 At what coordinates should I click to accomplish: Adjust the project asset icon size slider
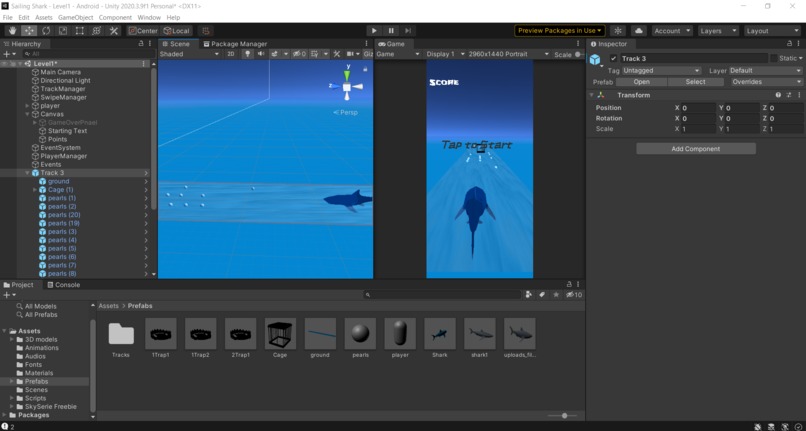coord(562,416)
